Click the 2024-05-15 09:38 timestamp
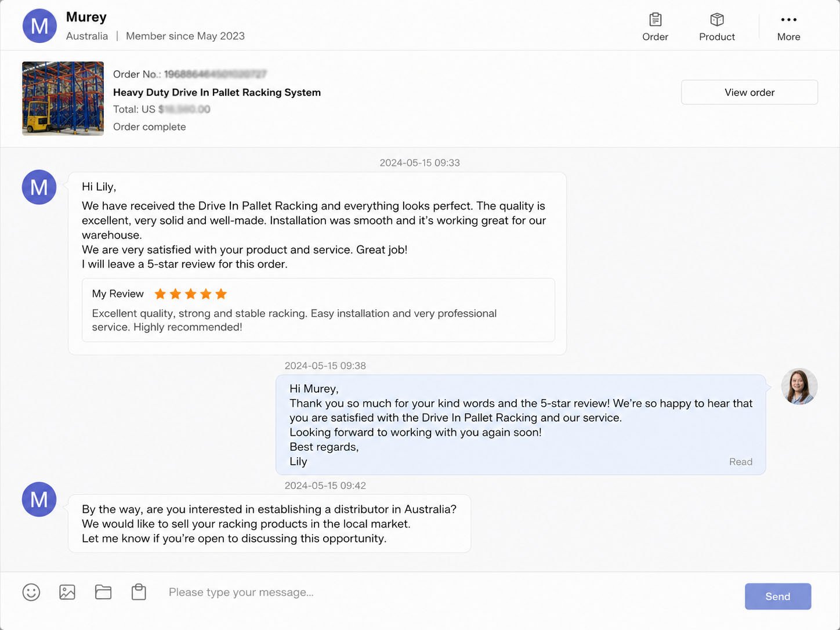The height and width of the screenshot is (630, 840). 325,366
